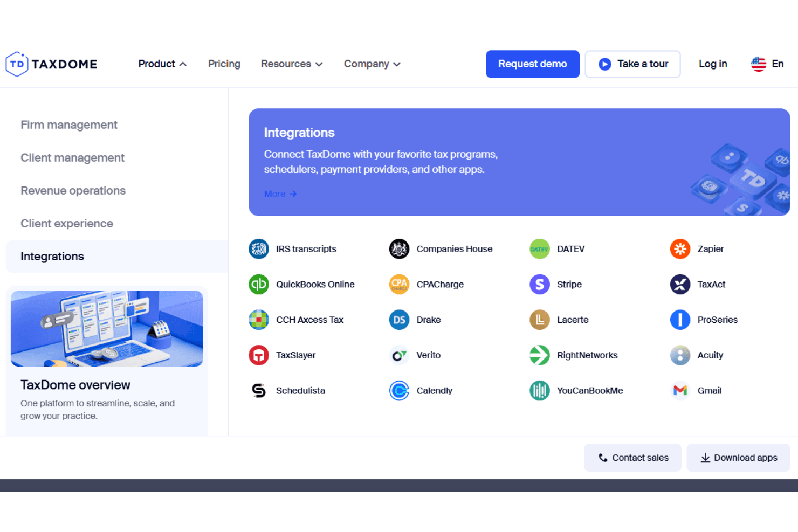The image size is (798, 532).
Task: Select the Integrations sidebar item
Action: [x=116, y=257]
